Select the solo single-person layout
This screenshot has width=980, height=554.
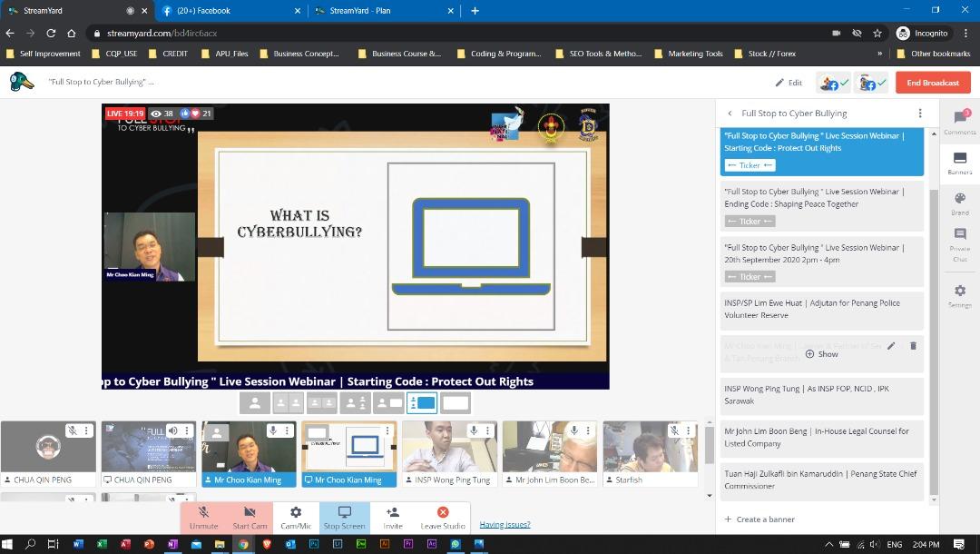(255, 402)
